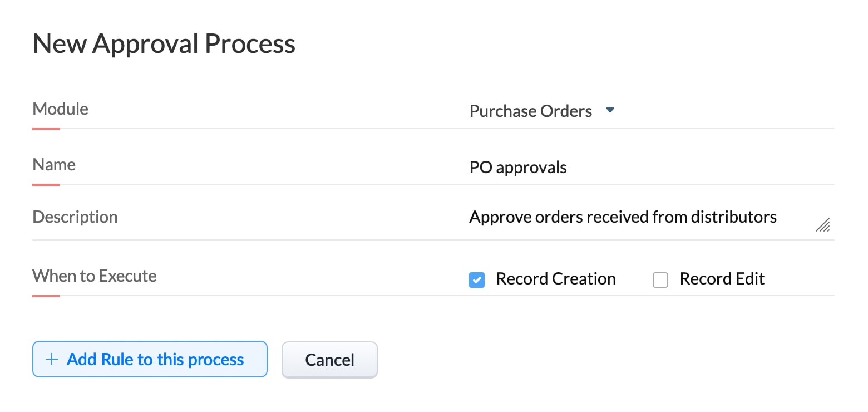Click the When to Execute label

click(95, 276)
